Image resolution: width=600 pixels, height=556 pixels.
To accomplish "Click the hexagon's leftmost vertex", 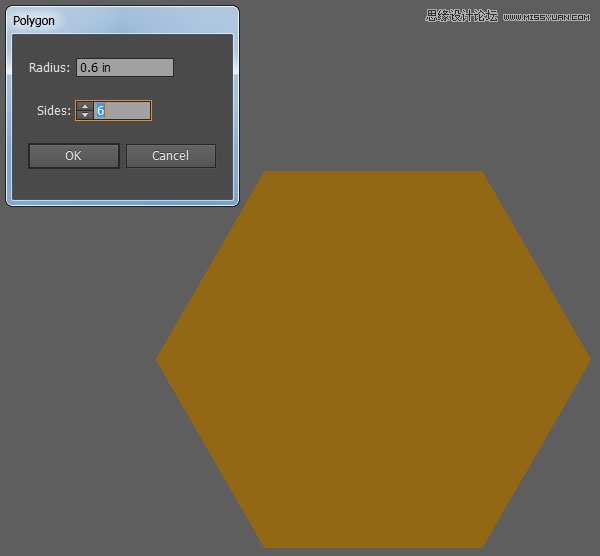I will 158,359.
